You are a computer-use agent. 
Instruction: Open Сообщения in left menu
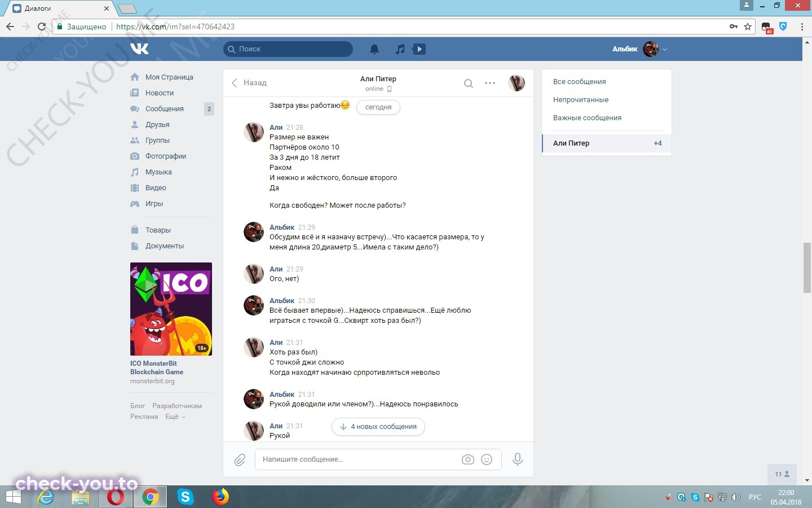click(x=165, y=109)
